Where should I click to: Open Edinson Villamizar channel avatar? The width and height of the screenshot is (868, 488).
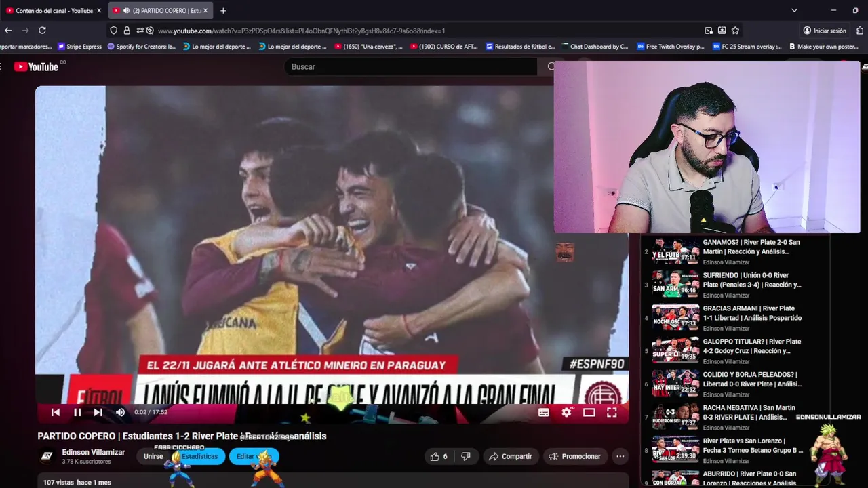coord(47,456)
